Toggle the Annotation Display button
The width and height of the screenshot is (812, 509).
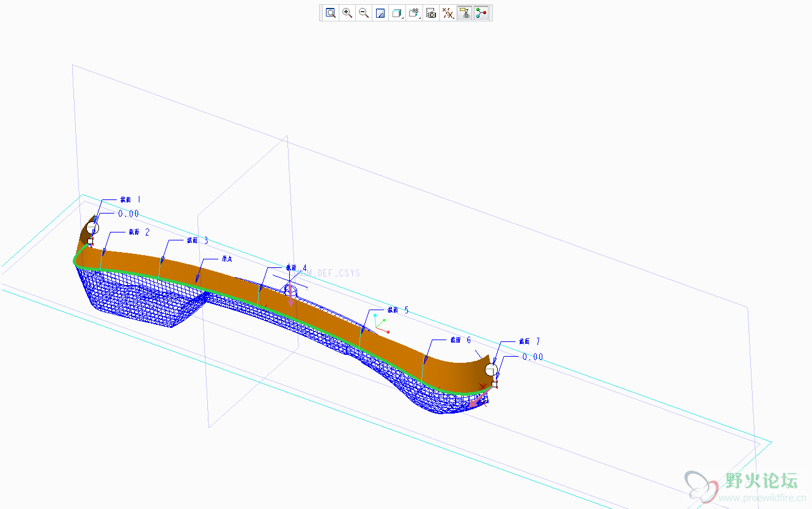(x=465, y=13)
